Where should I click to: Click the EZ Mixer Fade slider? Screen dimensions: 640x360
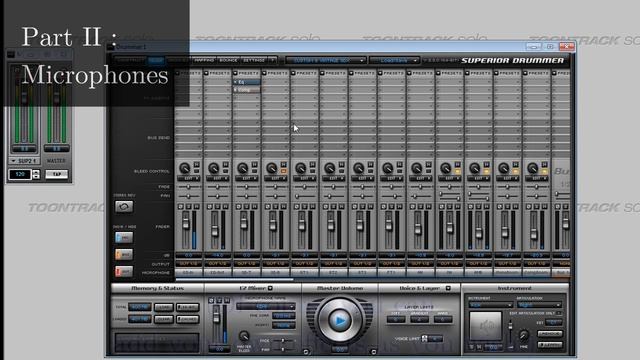(x=283, y=340)
